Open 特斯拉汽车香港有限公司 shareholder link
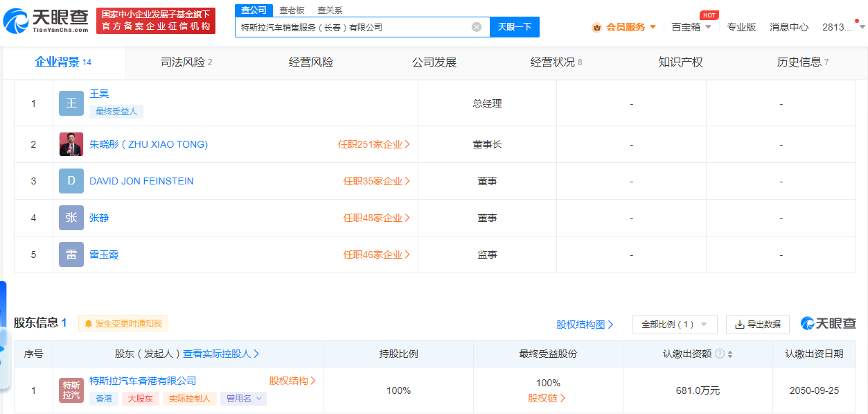The width and height of the screenshot is (868, 414). [x=143, y=381]
